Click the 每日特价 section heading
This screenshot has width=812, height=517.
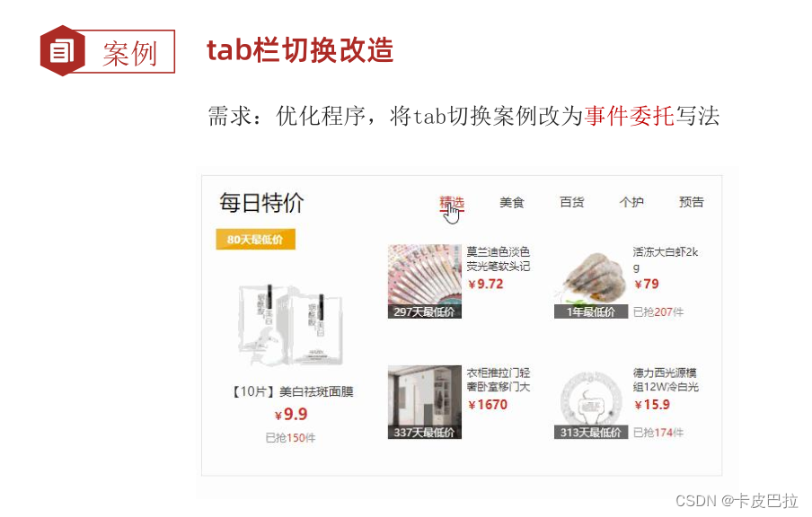(x=261, y=202)
